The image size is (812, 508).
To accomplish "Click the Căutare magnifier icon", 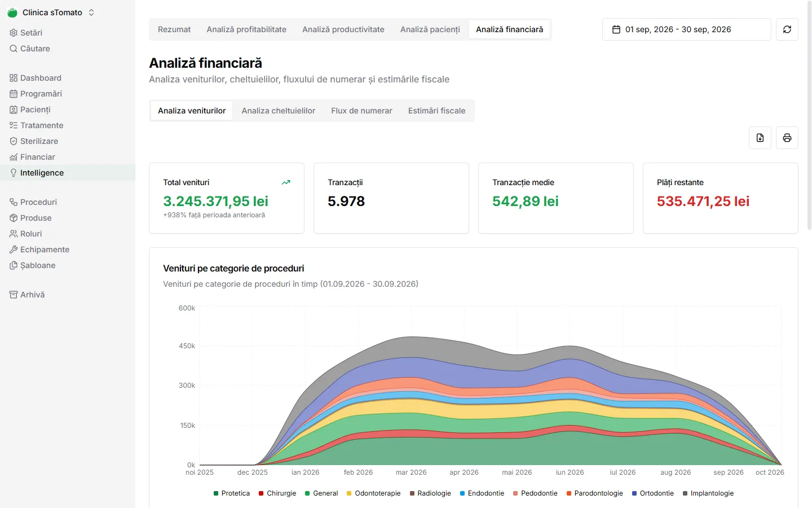I will coord(14,49).
